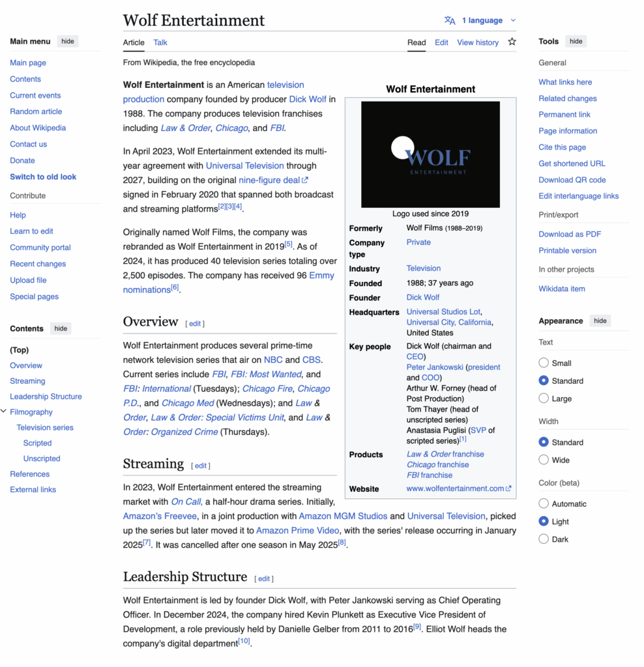Viewport: 644px width, 667px height.
Task: Click the Wolf Entertainment logo image
Action: [430, 154]
